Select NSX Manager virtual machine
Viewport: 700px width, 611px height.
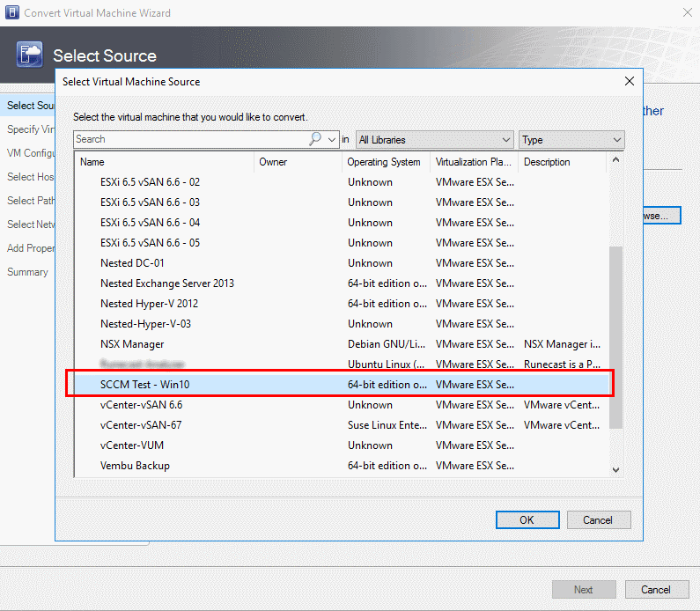pos(342,344)
